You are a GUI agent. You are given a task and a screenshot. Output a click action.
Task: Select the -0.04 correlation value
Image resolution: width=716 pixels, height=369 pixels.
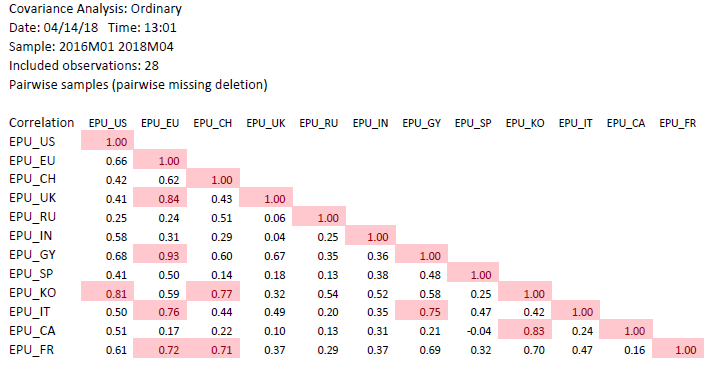480,331
